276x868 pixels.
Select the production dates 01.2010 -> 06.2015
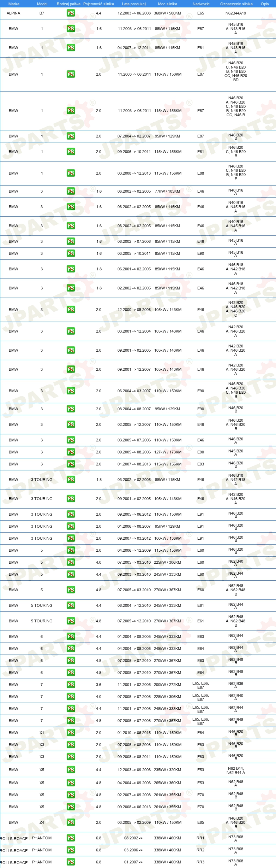coord(134,733)
